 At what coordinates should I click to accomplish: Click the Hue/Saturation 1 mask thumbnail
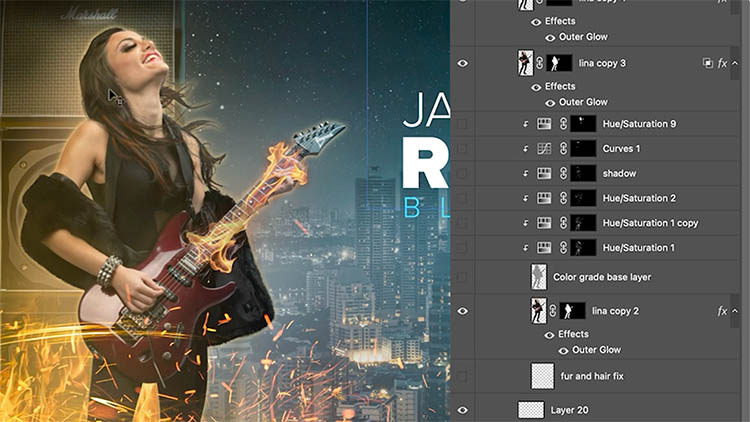coord(584,248)
